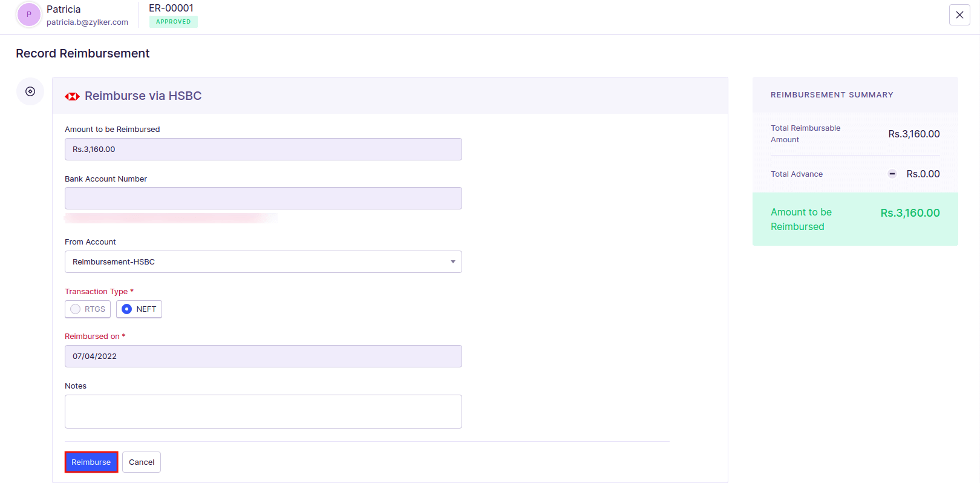Click the circular payment mode icon
980x483 pixels.
pyautogui.click(x=30, y=91)
